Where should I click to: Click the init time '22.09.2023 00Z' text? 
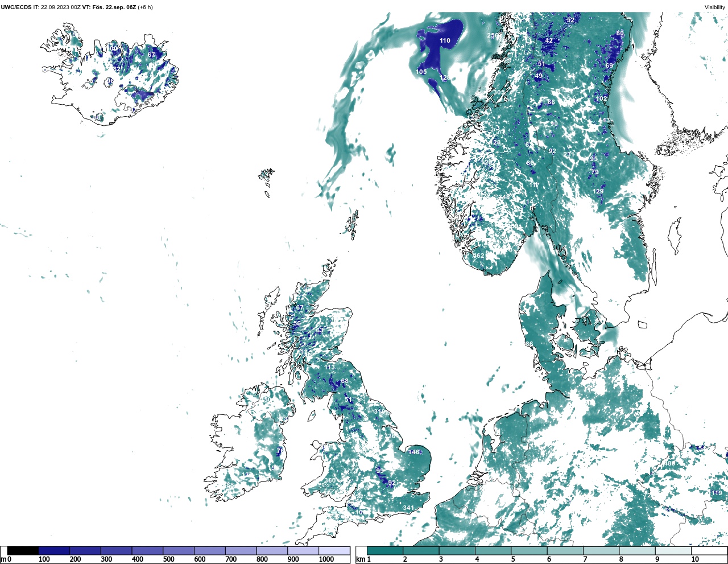[x=61, y=7]
